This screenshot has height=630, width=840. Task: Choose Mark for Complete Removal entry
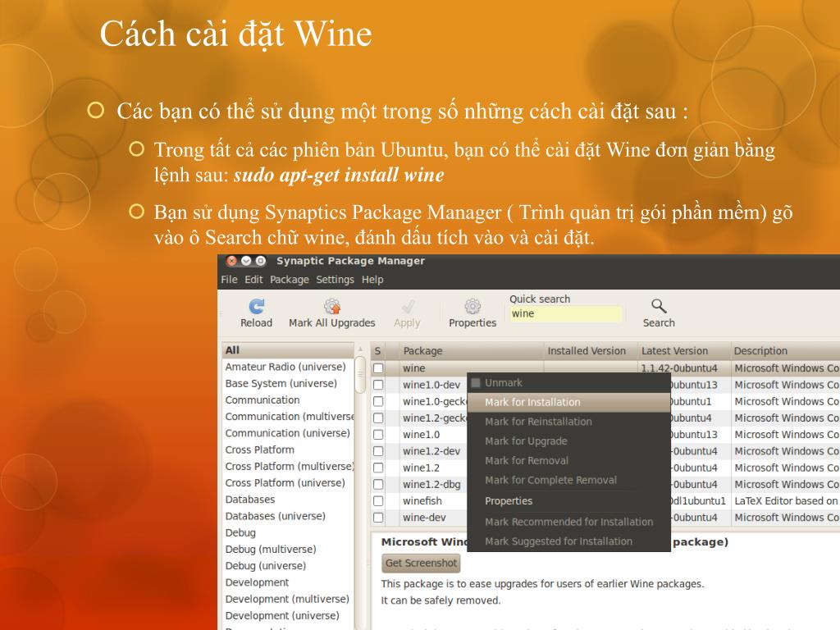[x=569, y=480]
